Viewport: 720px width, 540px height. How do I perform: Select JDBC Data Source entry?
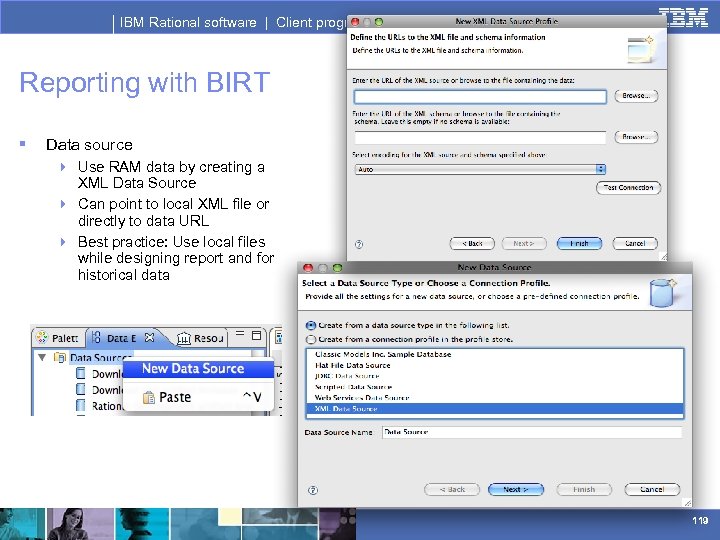[495, 376]
